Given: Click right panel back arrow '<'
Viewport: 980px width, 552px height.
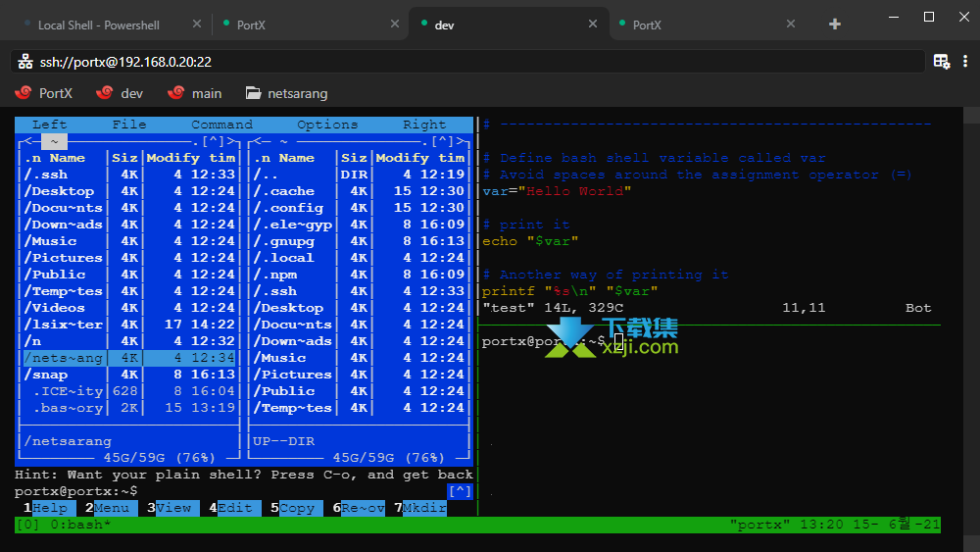Looking at the screenshot, I should (x=258, y=141).
